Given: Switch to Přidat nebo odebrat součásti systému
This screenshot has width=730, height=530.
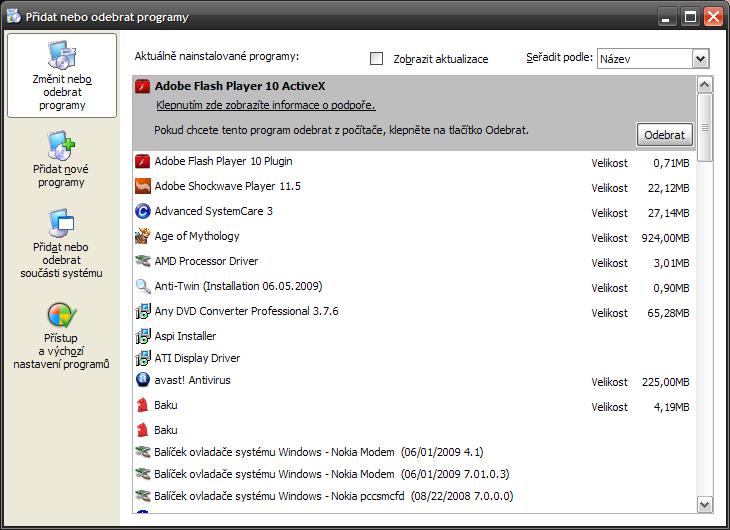Looking at the screenshot, I should coord(61,244).
